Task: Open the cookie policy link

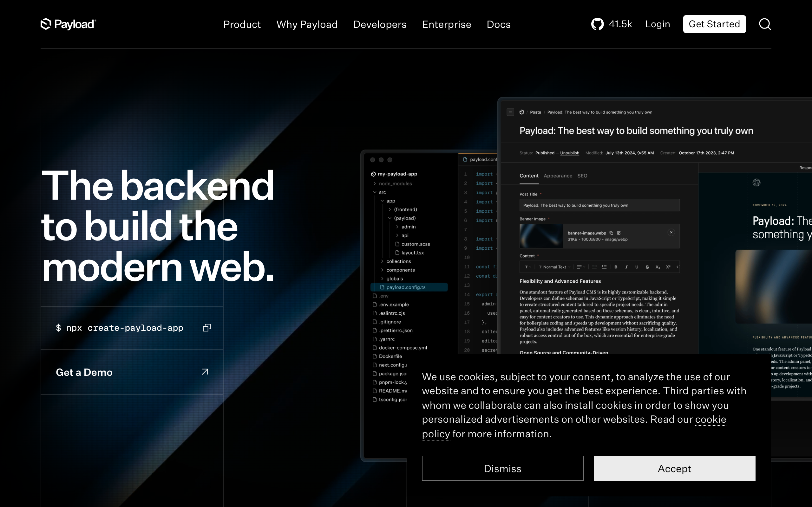Action: (x=710, y=420)
